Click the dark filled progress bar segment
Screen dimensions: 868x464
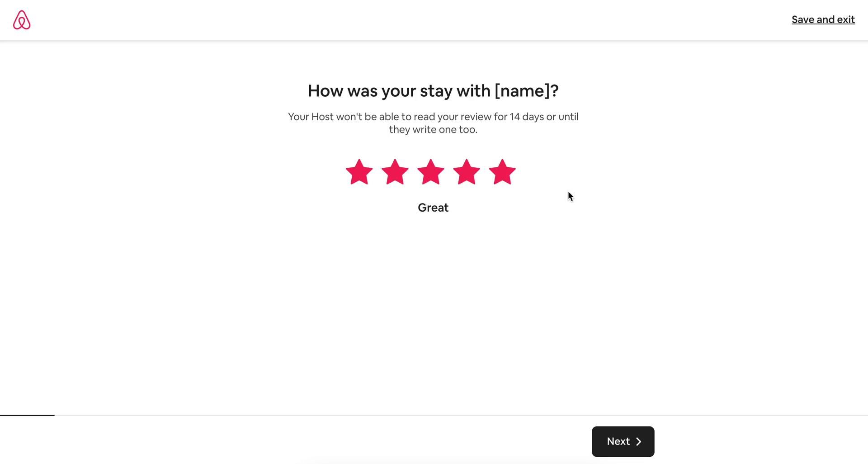pyautogui.click(x=27, y=415)
